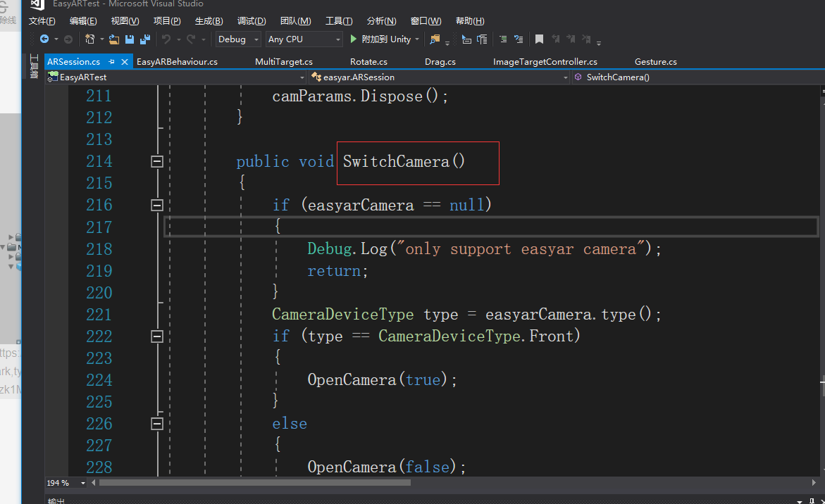Collapse the if block at line 222

(x=157, y=336)
